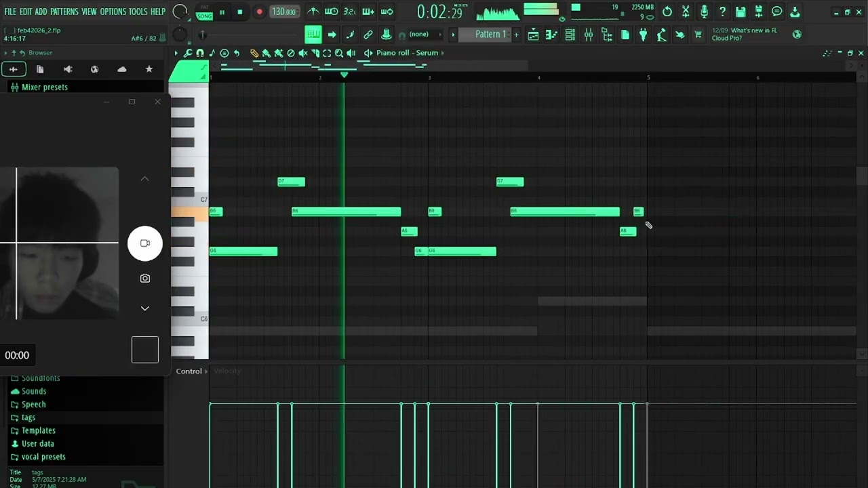Image resolution: width=868 pixels, height=488 pixels.
Task: Open the FILE menu
Action: pos(10,12)
